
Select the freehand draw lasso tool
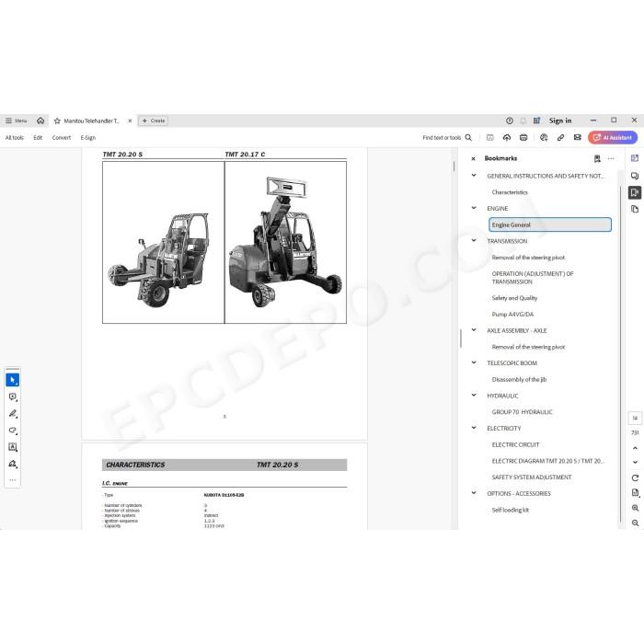(x=13, y=431)
